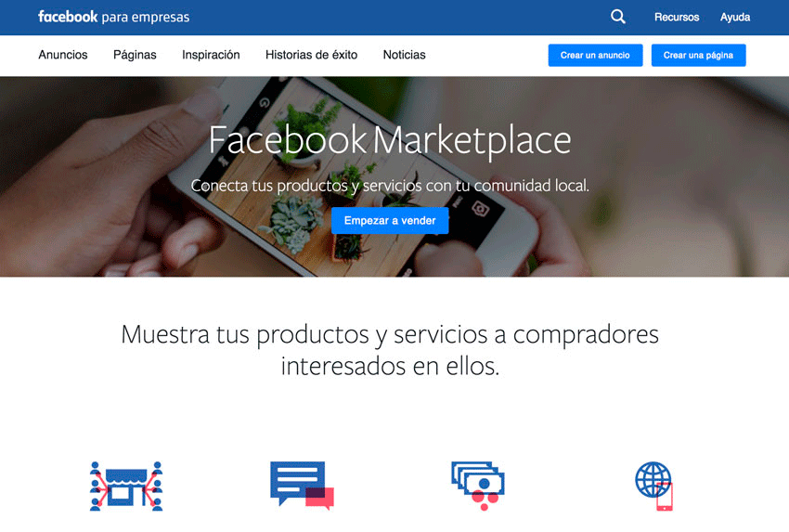Click the Empezar a vender button
The image size is (789, 532).
coord(390,220)
